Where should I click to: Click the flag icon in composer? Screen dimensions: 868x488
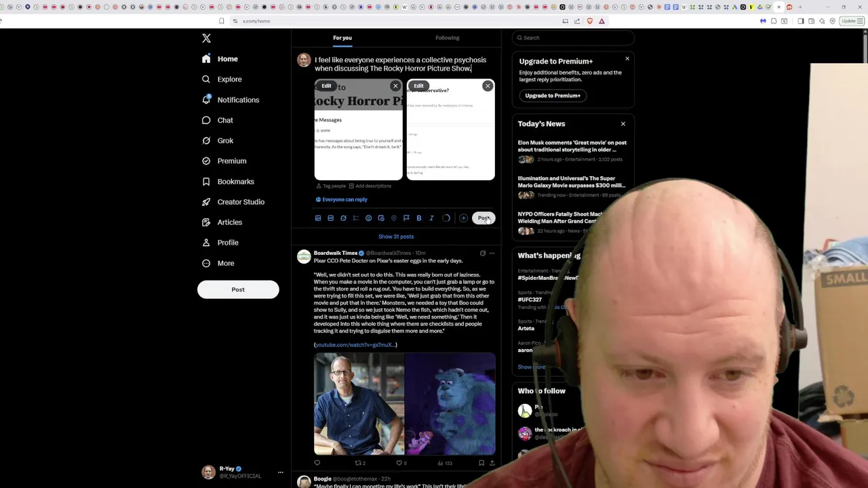tap(406, 218)
